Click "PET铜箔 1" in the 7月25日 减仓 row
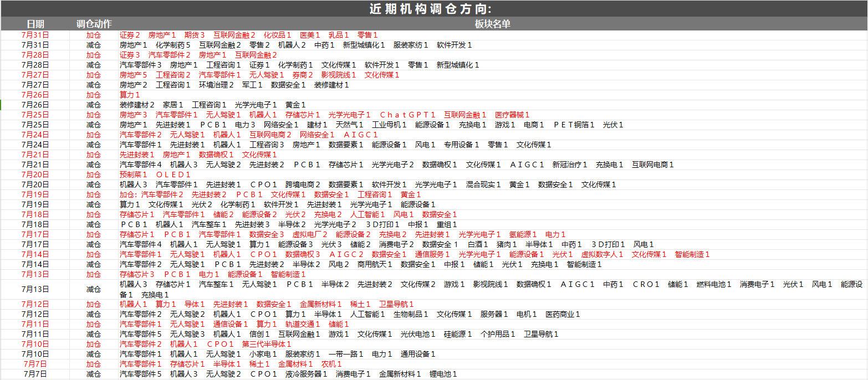Image resolution: width=868 pixels, height=380 pixels. pos(574,125)
